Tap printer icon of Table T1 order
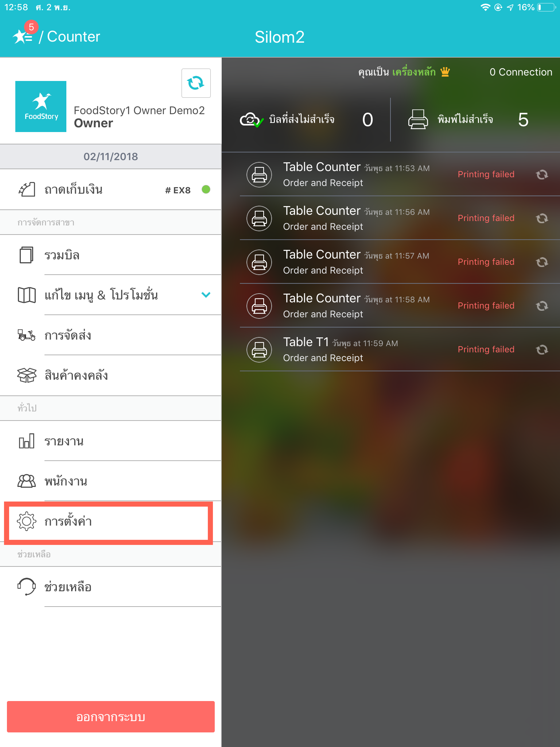 coord(259,350)
